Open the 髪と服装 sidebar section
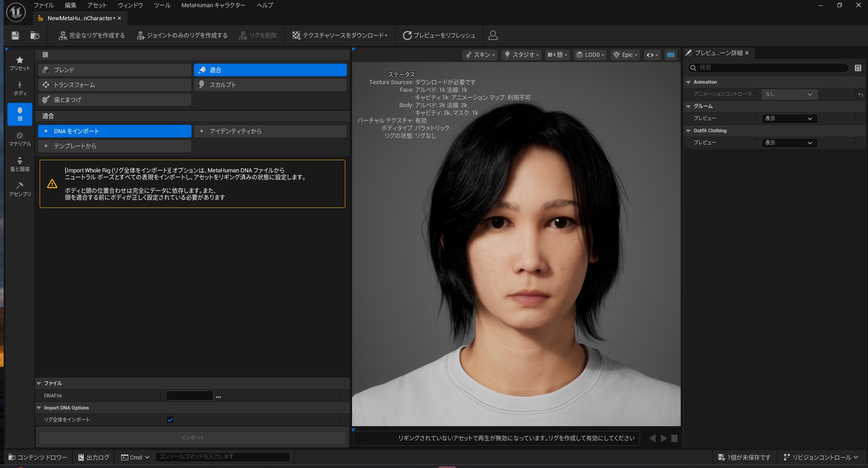This screenshot has height=468, width=868. pos(20,164)
